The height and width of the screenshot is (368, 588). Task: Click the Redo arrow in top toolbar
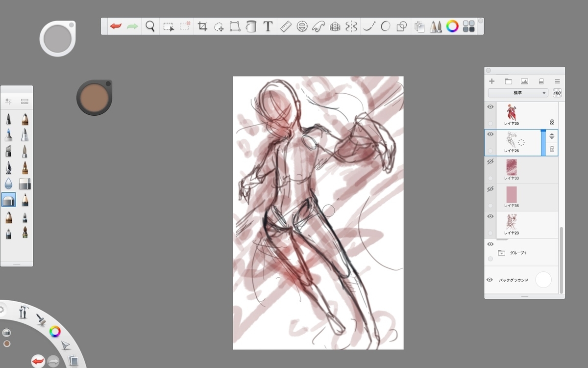[132, 26]
